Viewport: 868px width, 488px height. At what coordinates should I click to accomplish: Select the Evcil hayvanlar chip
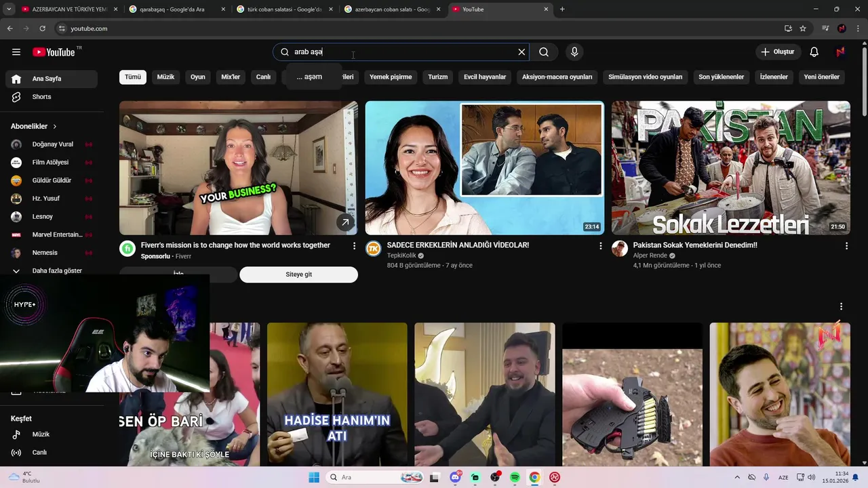pos(485,77)
